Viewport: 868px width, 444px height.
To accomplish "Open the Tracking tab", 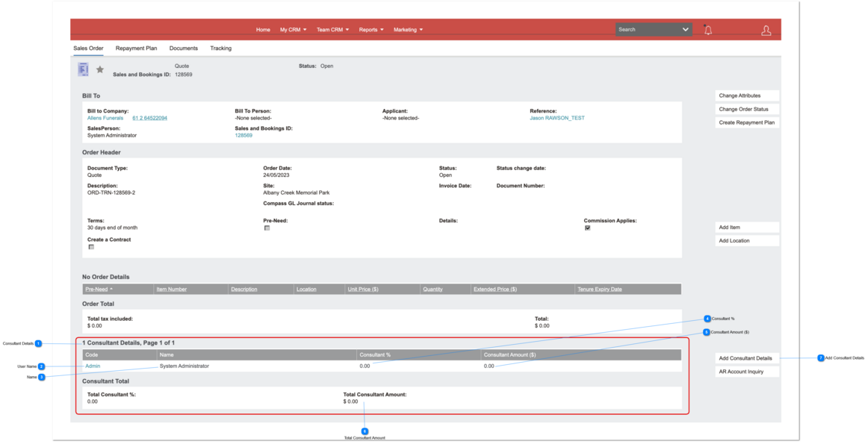I will pos(220,48).
